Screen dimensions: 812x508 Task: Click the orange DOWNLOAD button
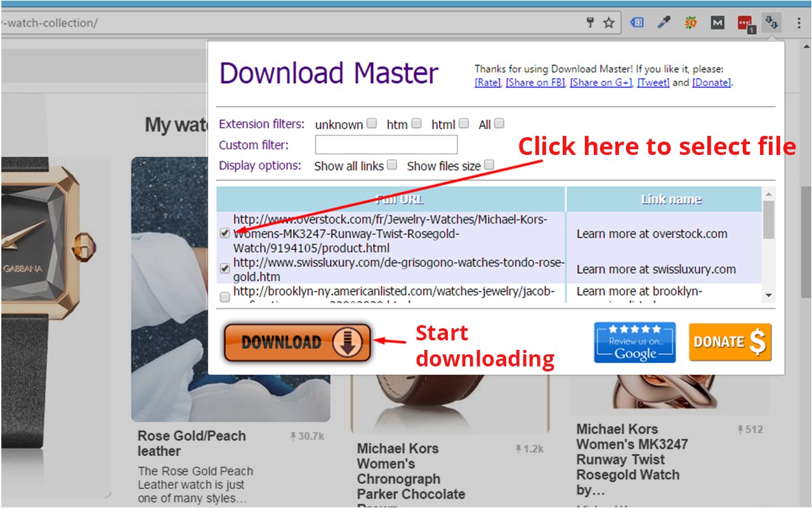(x=297, y=342)
